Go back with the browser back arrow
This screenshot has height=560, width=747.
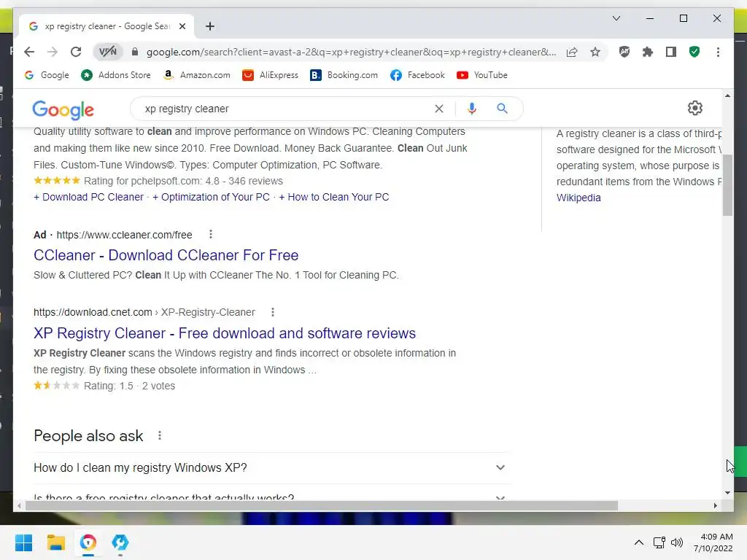[x=29, y=52]
